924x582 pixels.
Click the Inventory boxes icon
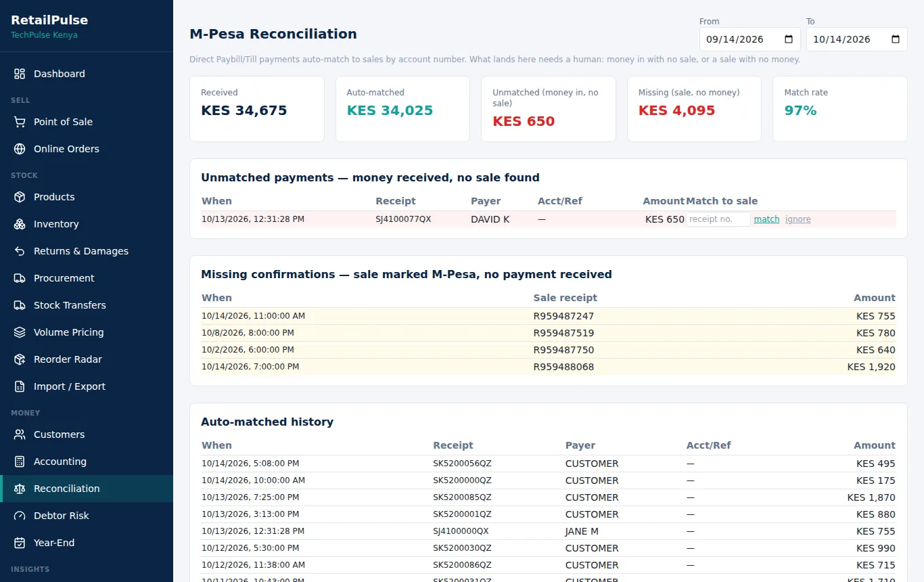tap(20, 224)
